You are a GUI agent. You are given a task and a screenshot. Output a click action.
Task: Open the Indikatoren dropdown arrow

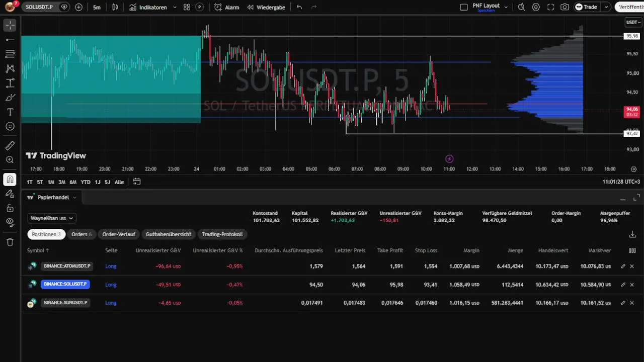tap(175, 8)
